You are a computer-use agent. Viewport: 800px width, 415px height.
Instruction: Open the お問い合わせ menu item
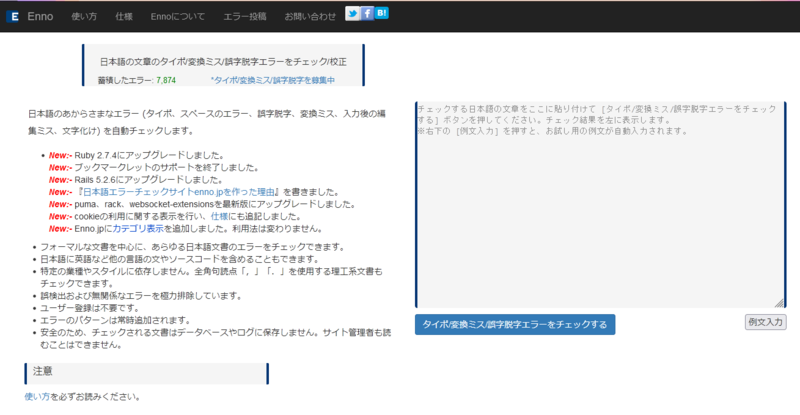point(310,16)
